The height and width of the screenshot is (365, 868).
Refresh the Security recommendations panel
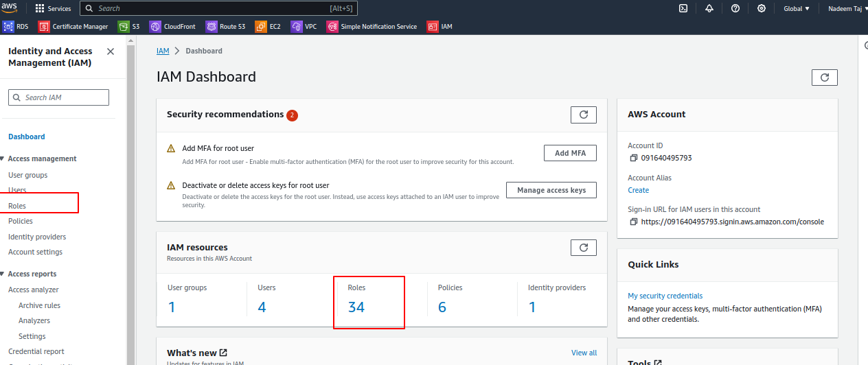584,115
